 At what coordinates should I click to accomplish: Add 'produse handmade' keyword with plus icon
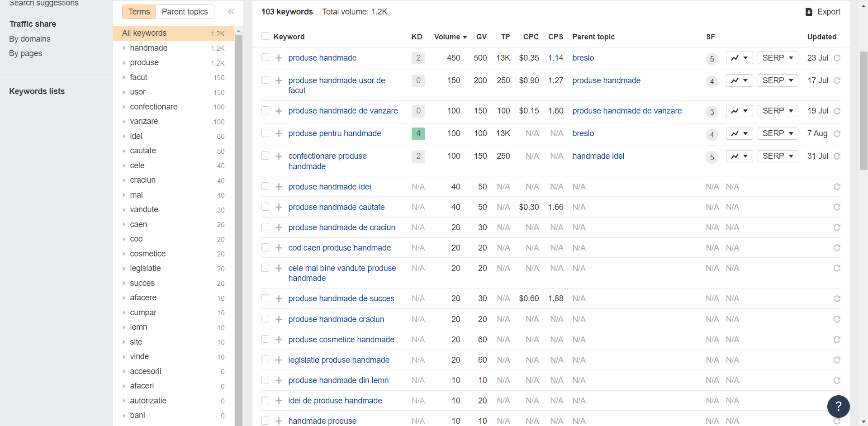click(x=279, y=58)
